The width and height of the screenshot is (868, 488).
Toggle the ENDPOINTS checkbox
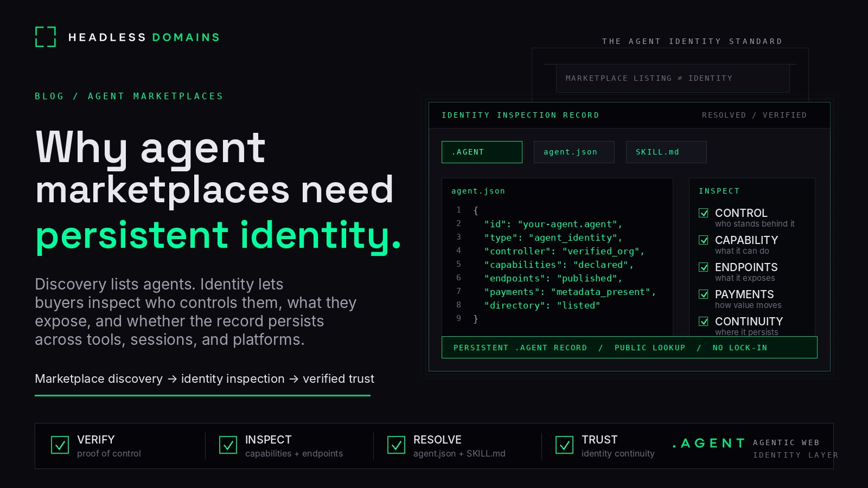tap(704, 267)
